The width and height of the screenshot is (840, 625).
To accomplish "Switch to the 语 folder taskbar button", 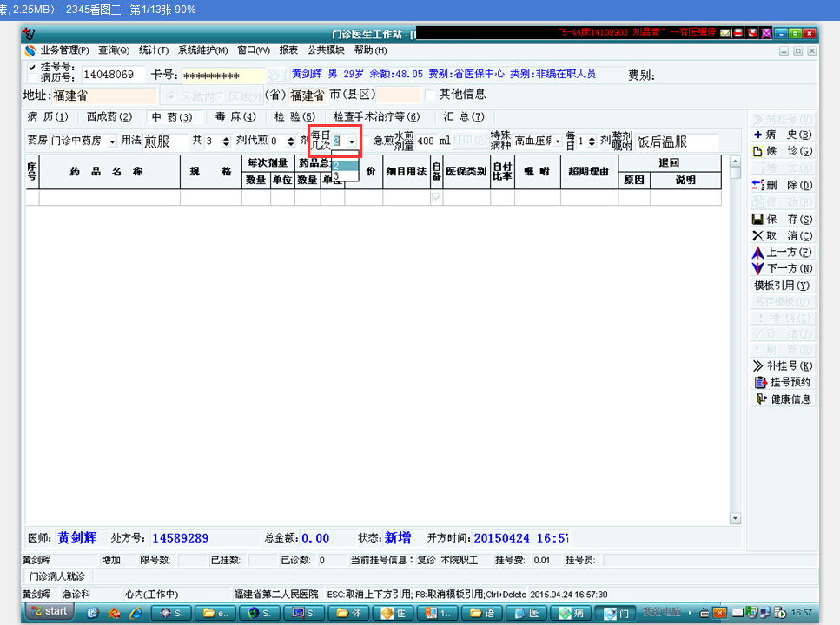I will click(x=482, y=613).
